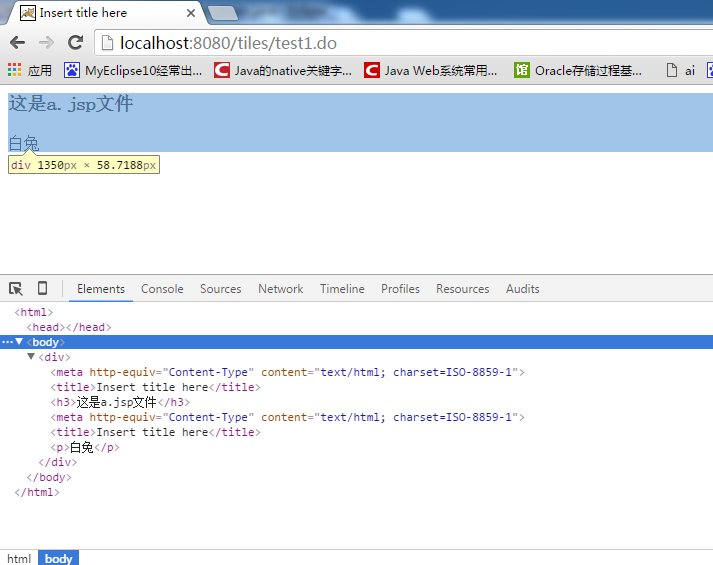Viewport: 713px width, 565px height.
Task: Click the address bar URL field
Action: (400, 43)
